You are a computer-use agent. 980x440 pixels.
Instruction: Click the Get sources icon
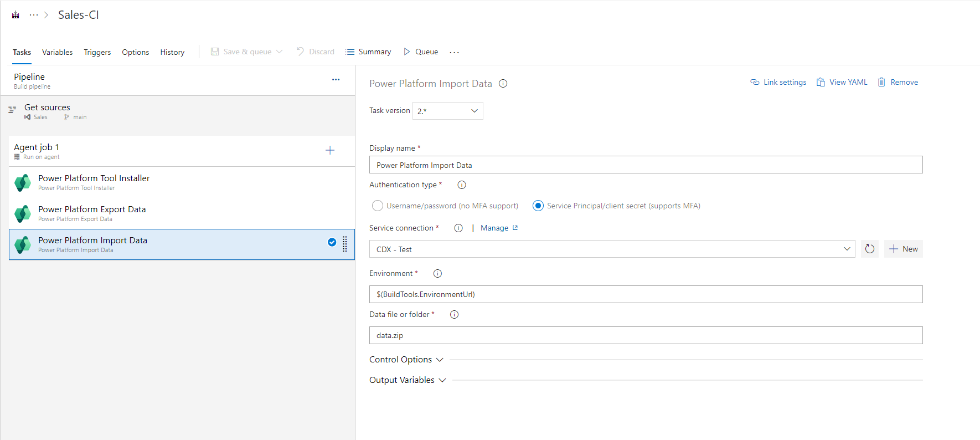coord(12,110)
